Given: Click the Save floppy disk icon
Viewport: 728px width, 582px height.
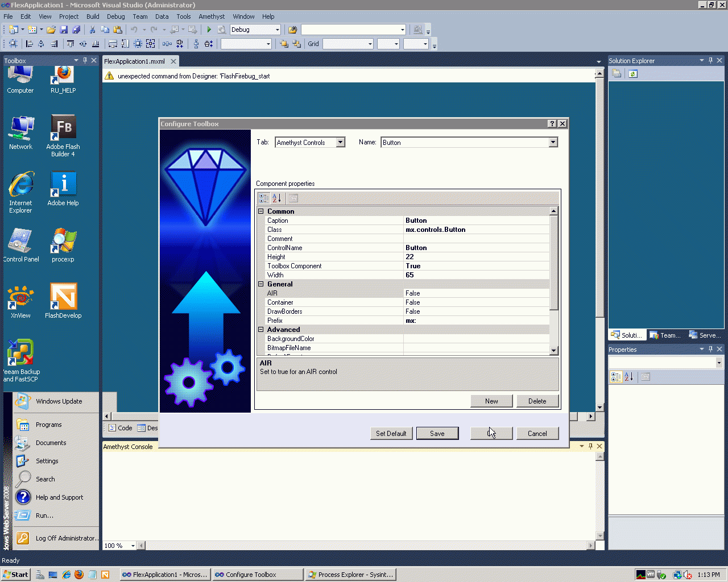Looking at the screenshot, I should (x=64, y=30).
